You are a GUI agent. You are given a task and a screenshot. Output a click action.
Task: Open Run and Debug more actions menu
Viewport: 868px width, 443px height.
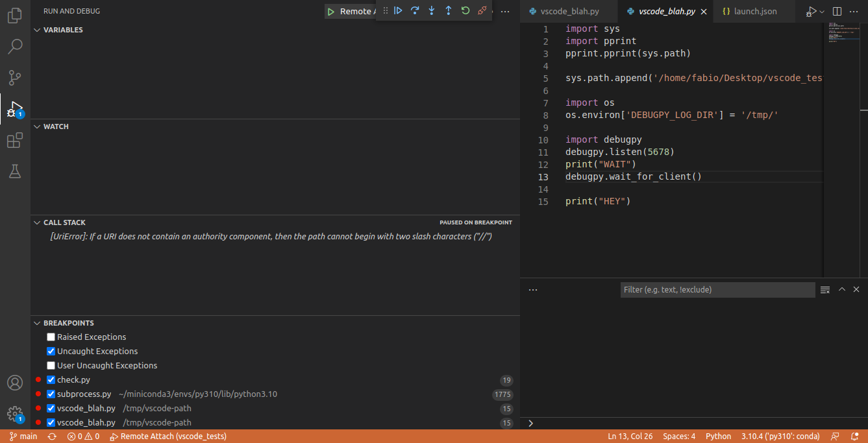pyautogui.click(x=505, y=12)
